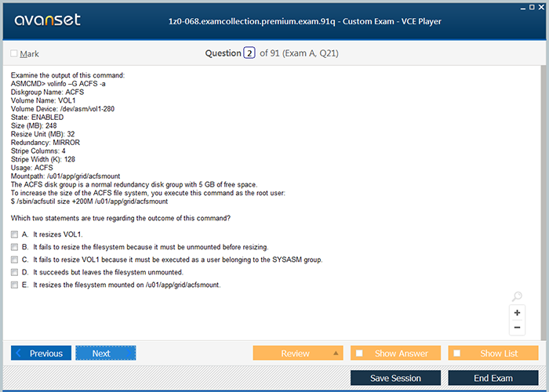Viewport: 549px width, 392px height.
Task: Click the Save Session button
Action: [395, 378]
